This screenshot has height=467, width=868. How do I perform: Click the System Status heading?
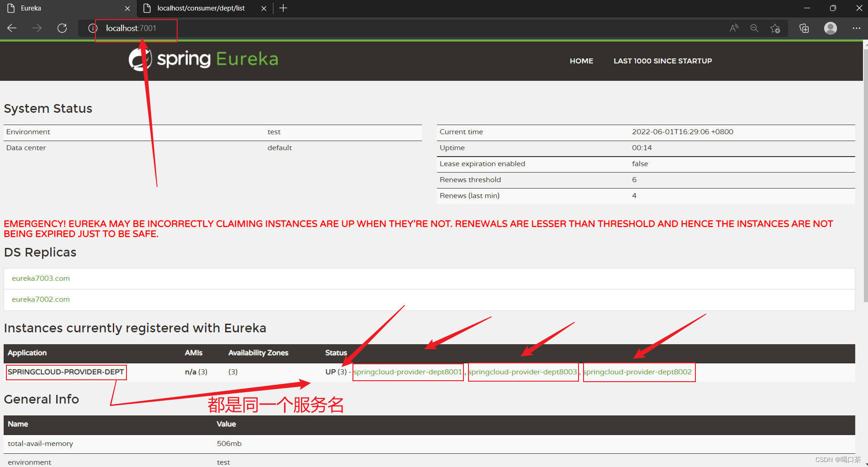click(48, 109)
